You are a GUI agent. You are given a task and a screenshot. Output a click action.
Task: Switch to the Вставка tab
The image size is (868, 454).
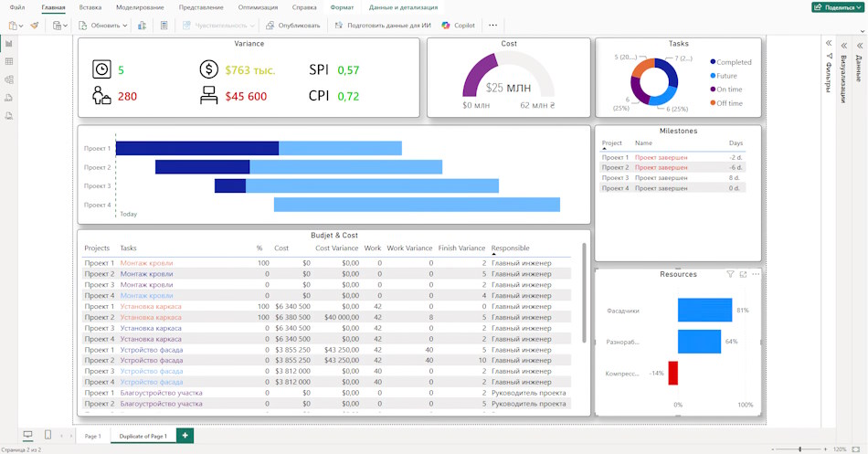[90, 7]
